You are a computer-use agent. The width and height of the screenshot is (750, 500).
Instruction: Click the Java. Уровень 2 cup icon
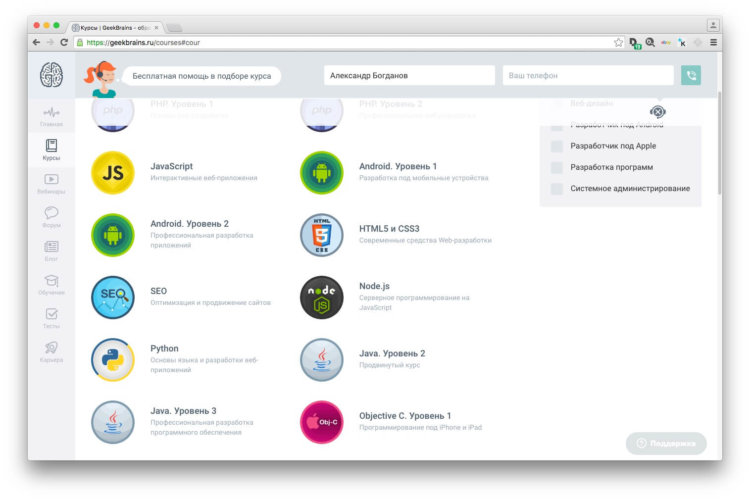(x=321, y=359)
